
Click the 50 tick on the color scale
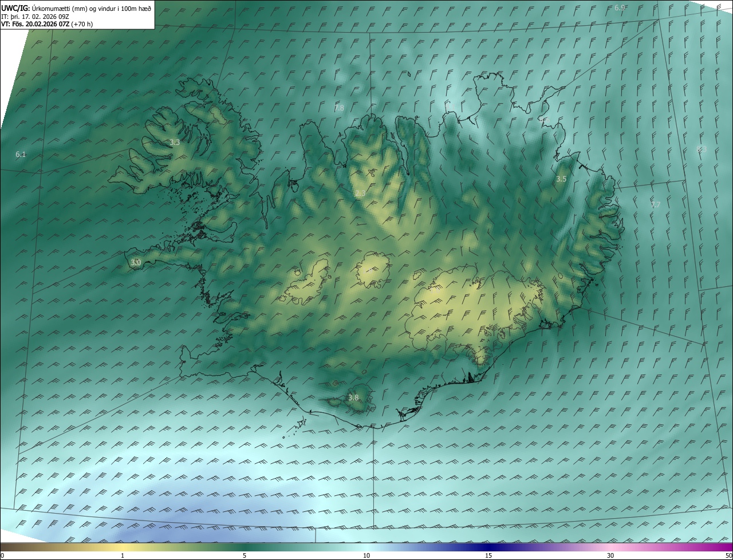pos(728,555)
